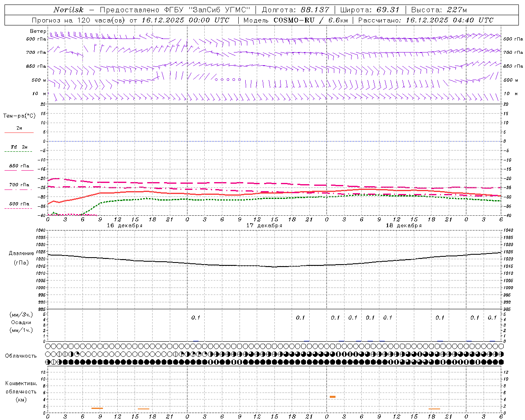The width and height of the screenshot is (525, 420).
Task: Click the "Широта: 69.31" latitude field
Action: 370,10
